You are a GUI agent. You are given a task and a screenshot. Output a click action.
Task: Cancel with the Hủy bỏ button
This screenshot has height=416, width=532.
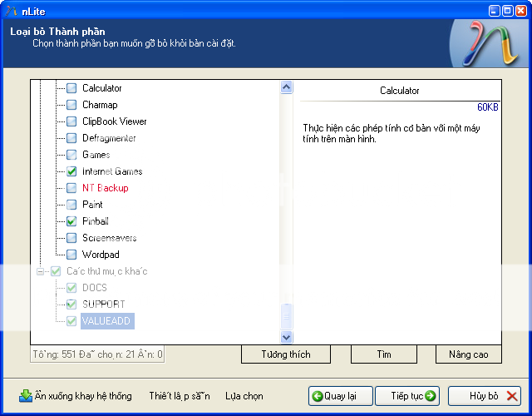(x=485, y=396)
